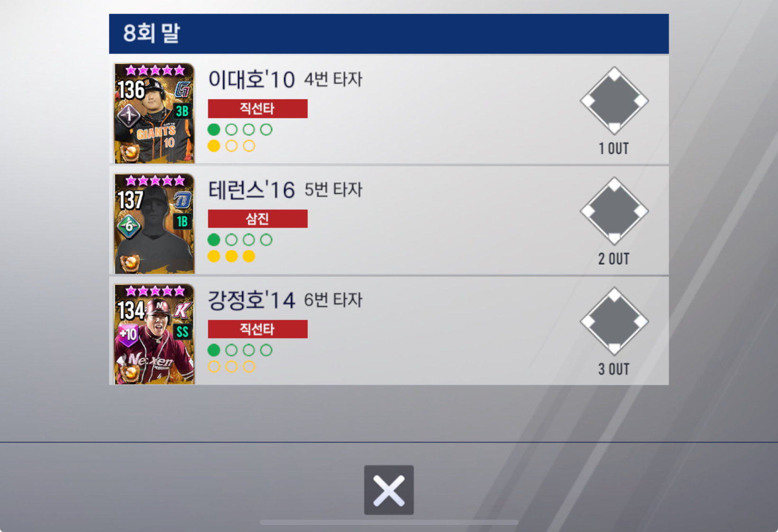Image resolution: width=778 pixels, height=532 pixels.
Task: Click 이대호's 3B position badge
Action: [x=183, y=111]
